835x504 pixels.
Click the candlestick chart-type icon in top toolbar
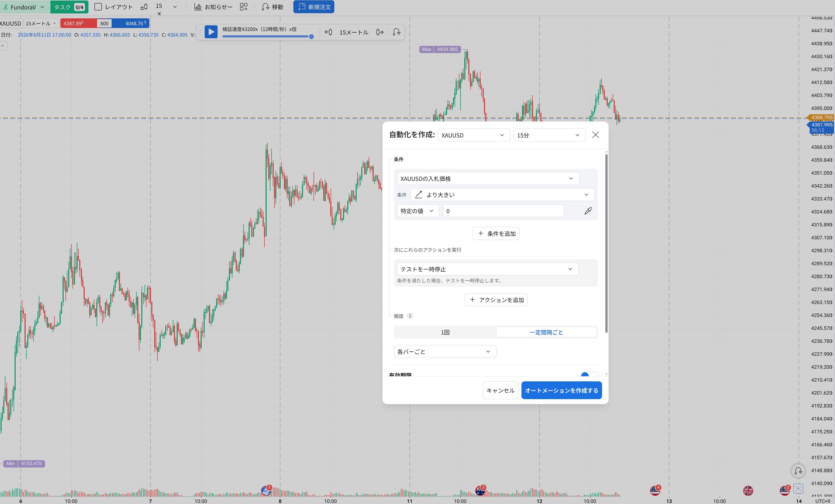[x=144, y=7]
